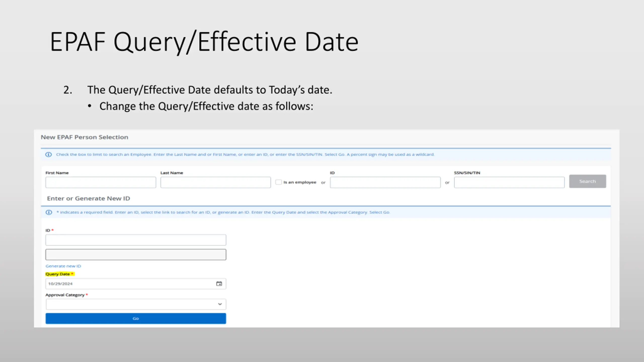This screenshot has height=362, width=644.
Task: Click the info icon beside required field note
Action: tap(49, 212)
